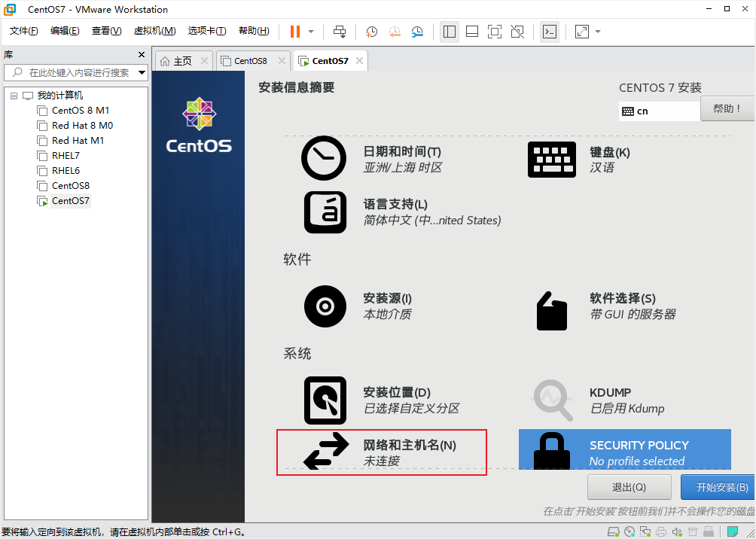
Task: Click the 开始安装(B) button
Action: coord(719,487)
